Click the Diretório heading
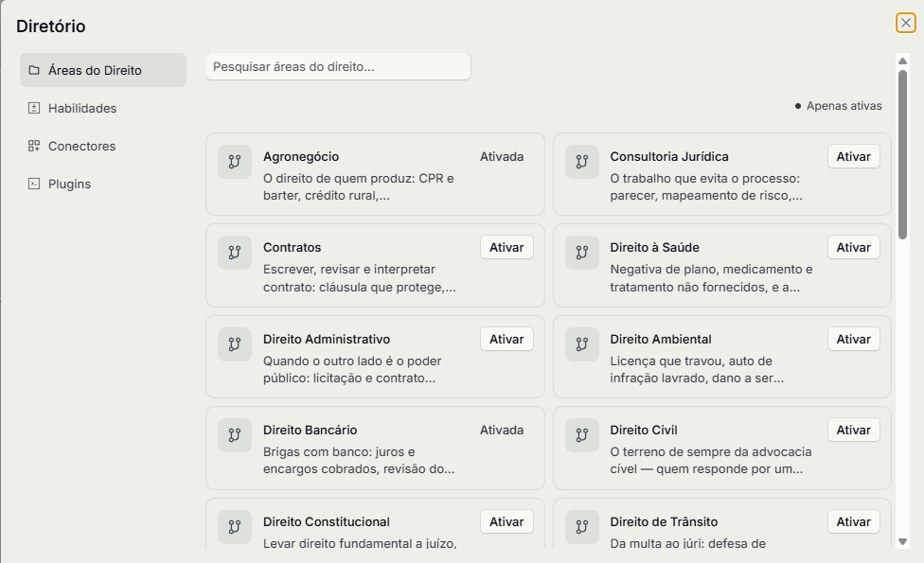The width and height of the screenshot is (924, 563). pyautogui.click(x=51, y=26)
